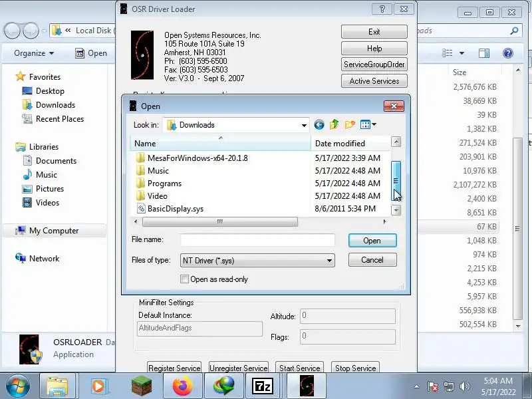The height and width of the screenshot is (399, 532).
Task: Click Unregister Service button
Action: (239, 368)
